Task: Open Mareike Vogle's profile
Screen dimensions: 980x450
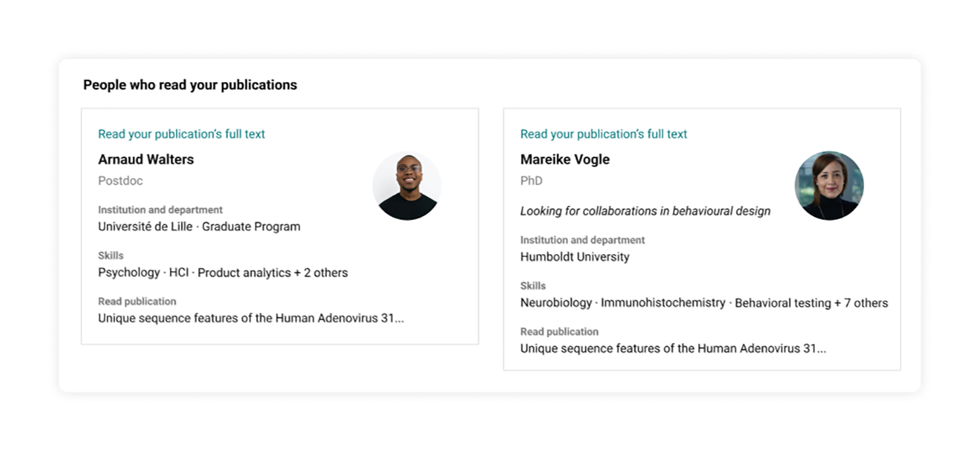Action: click(x=565, y=159)
